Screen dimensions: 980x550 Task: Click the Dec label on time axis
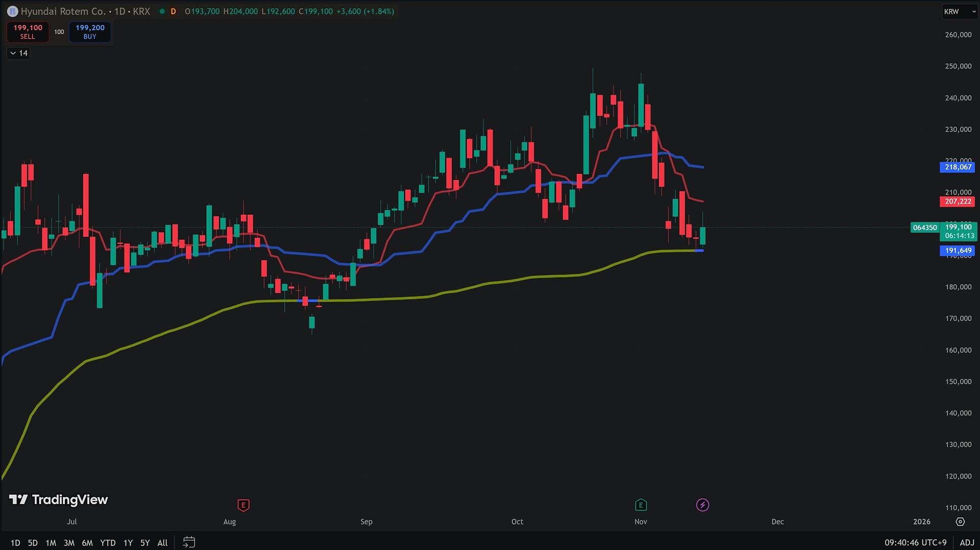coord(778,521)
